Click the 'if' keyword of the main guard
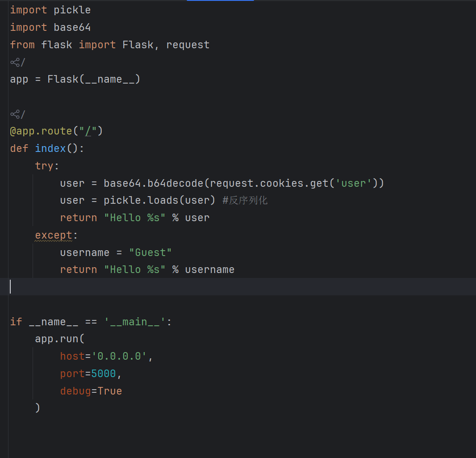Image resolution: width=476 pixels, height=458 pixels. pos(16,322)
